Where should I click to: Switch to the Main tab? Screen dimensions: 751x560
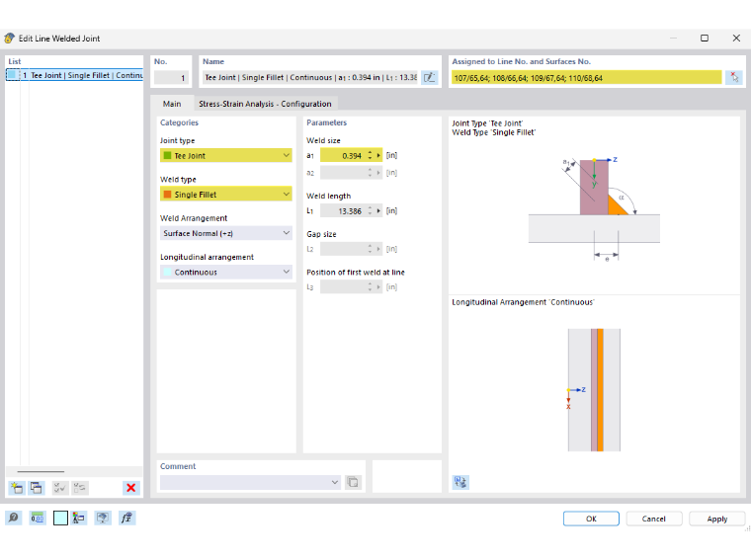172,104
